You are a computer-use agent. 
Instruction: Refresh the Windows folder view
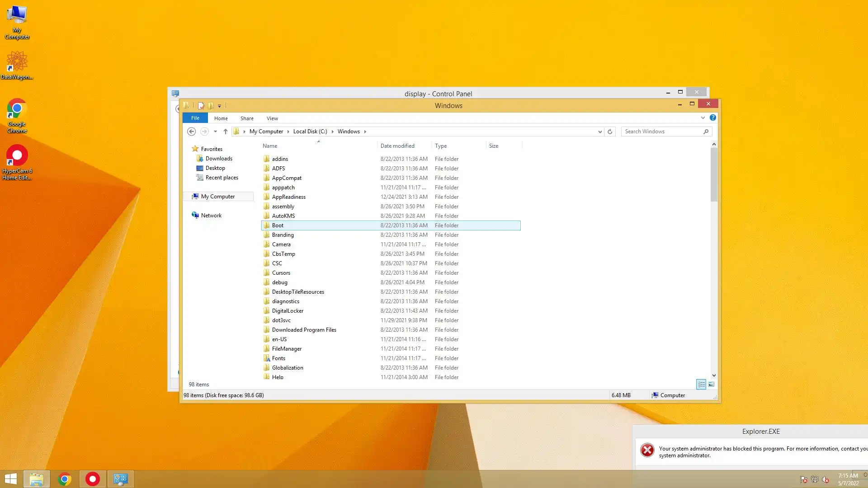610,131
